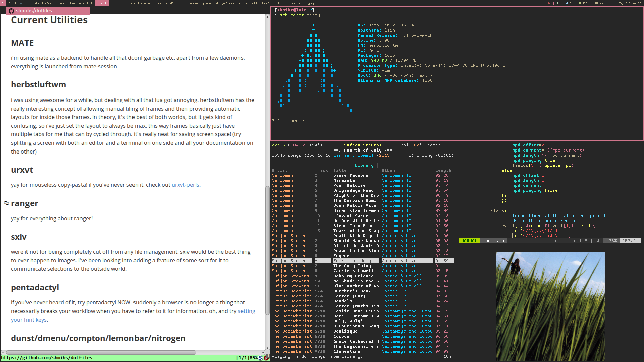Click the GitHub octocat icon on browser tab

pyautogui.click(x=11, y=11)
